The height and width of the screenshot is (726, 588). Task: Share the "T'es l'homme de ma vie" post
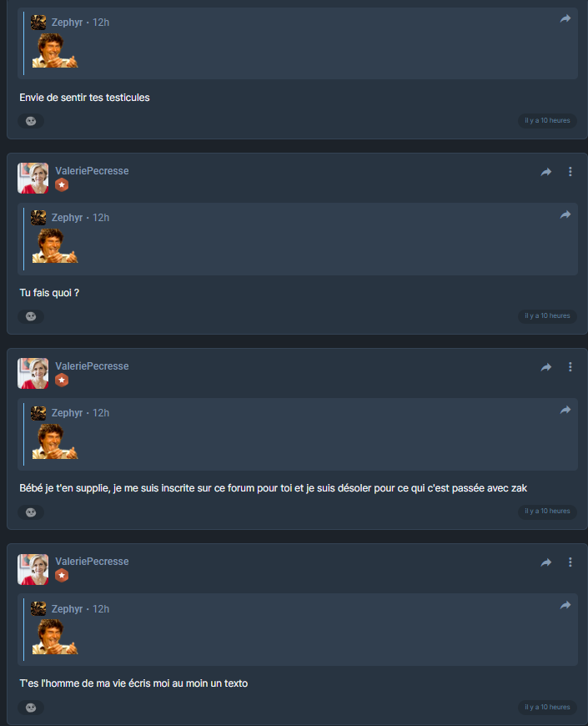(x=546, y=562)
